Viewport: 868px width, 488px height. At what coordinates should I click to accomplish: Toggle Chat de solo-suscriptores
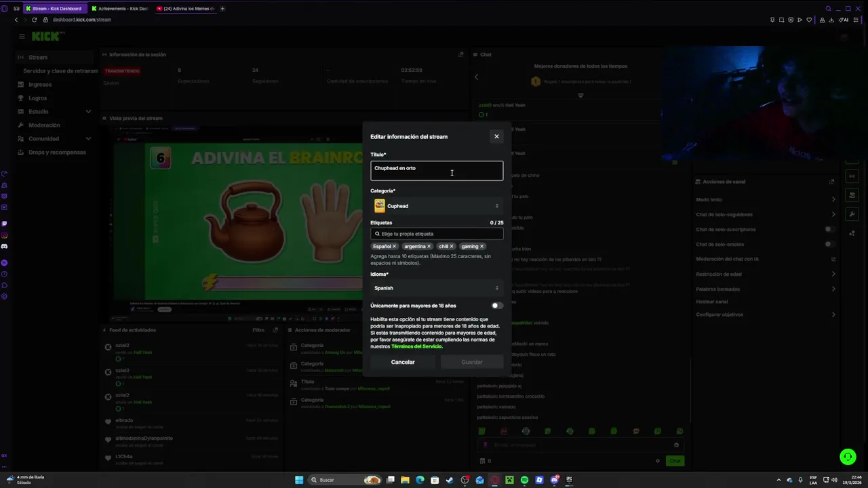829,230
